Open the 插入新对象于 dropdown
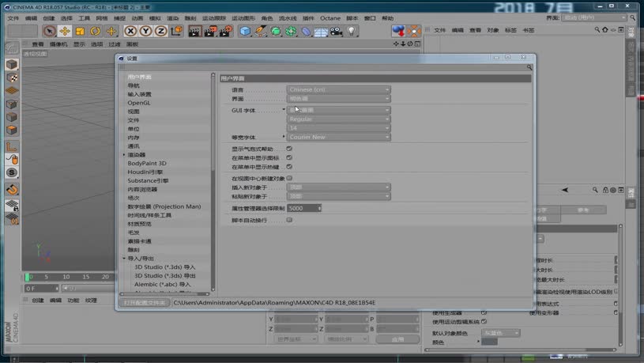Image resolution: width=644 pixels, height=363 pixels. coord(338,187)
